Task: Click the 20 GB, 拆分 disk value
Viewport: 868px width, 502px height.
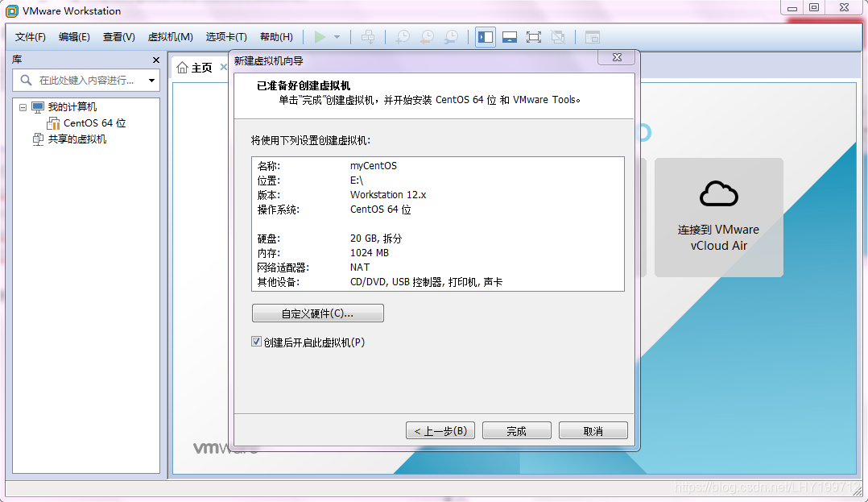Action: click(376, 239)
